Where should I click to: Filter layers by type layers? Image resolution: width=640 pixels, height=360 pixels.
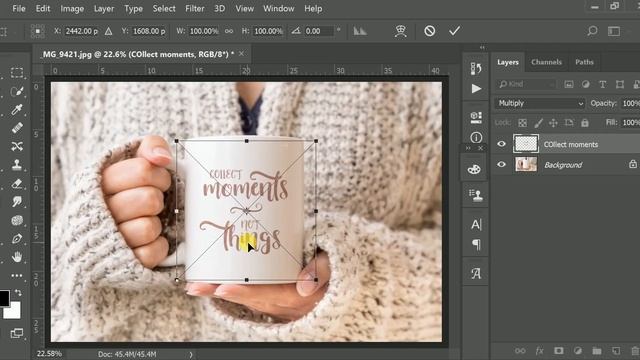point(602,84)
